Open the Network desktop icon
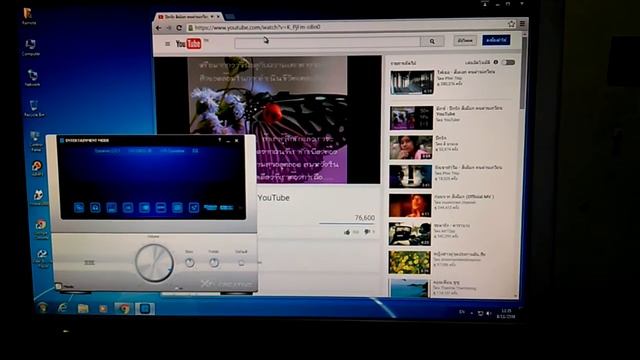 pos(32,78)
